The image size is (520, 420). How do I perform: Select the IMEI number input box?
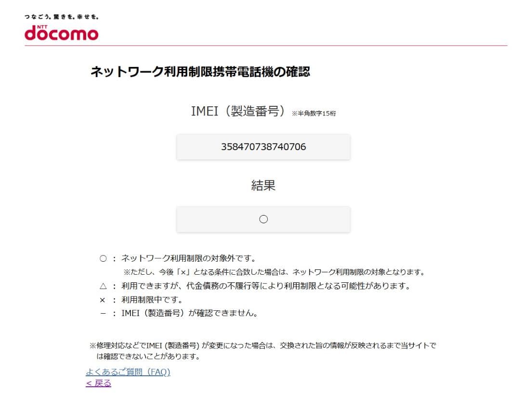pos(263,147)
